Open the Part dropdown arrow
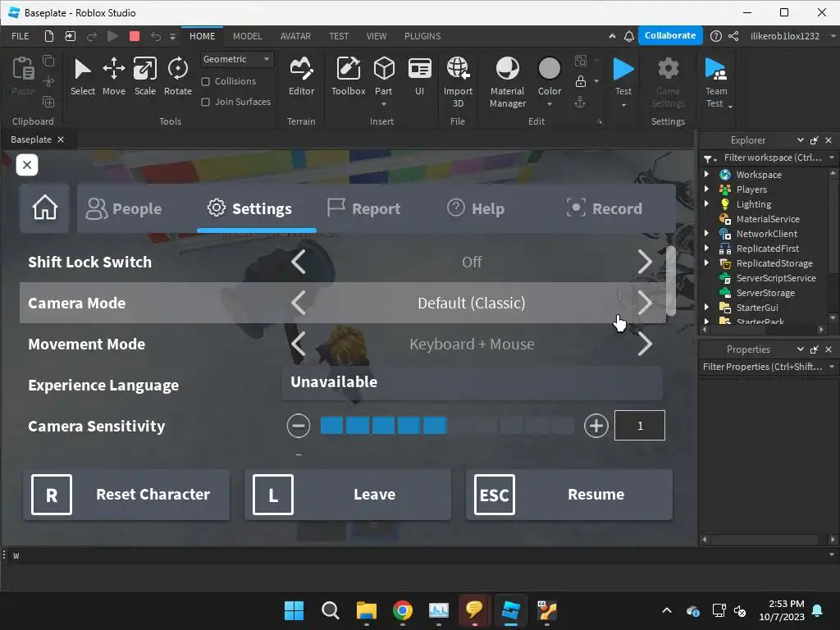 384,104
